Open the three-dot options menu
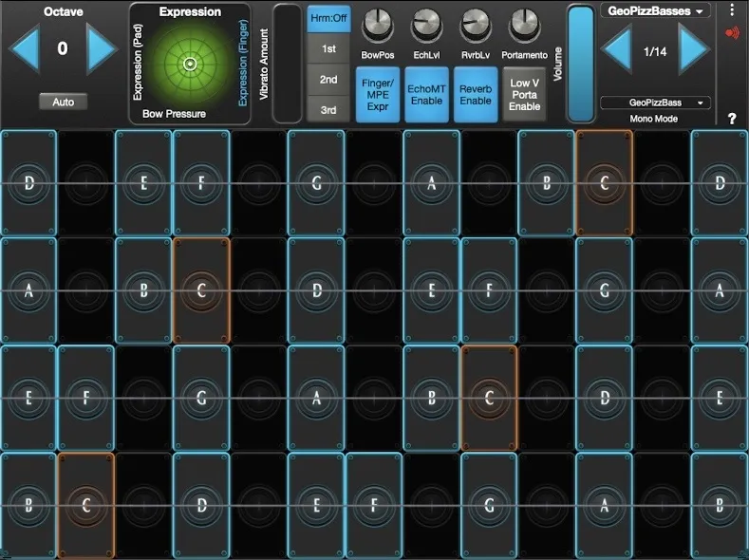749x560 pixels. point(732,10)
